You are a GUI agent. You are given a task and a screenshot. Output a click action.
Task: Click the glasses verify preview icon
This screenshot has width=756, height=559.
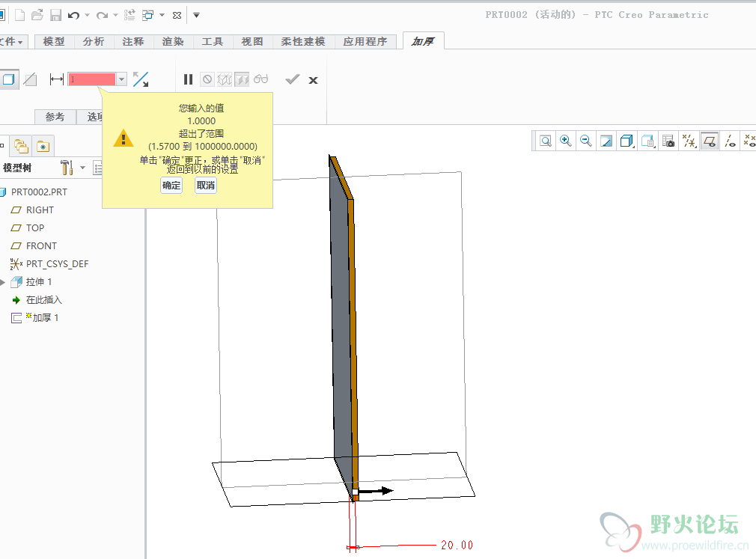point(260,79)
